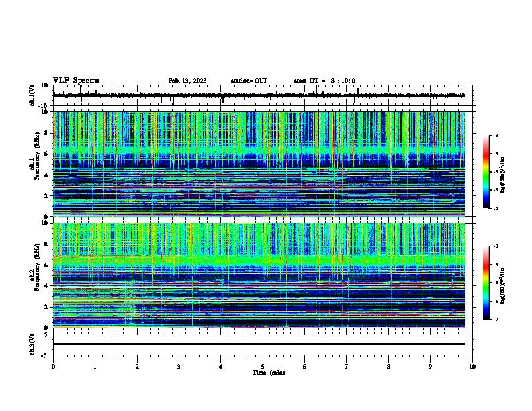This screenshot has height=411, width=532.
Task: Click the "ch.1(V)" y-axis label
Action: 32,95
